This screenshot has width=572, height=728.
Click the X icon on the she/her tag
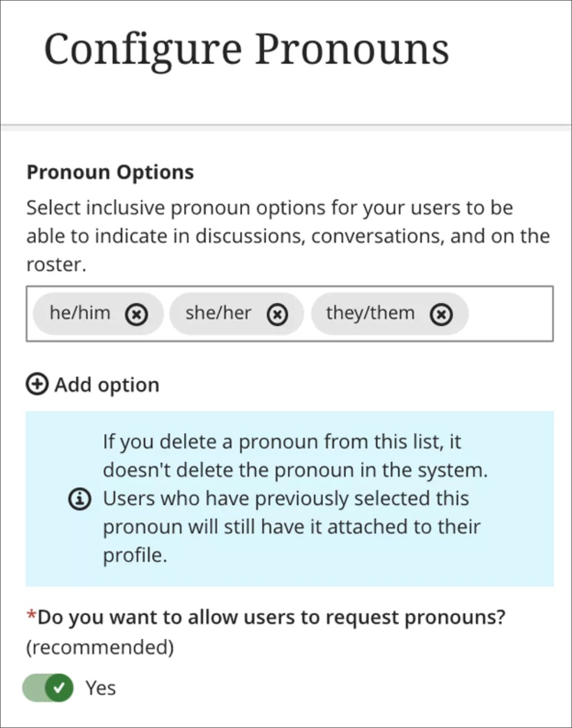pos(278,314)
